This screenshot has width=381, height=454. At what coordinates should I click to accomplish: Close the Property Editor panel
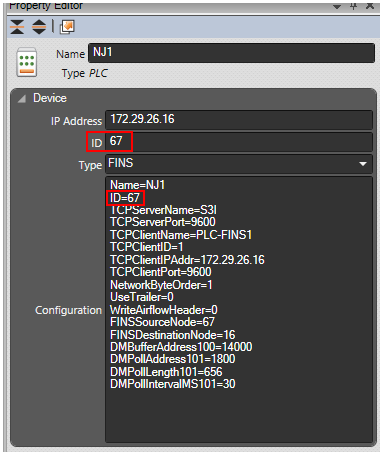pyautogui.click(x=370, y=6)
